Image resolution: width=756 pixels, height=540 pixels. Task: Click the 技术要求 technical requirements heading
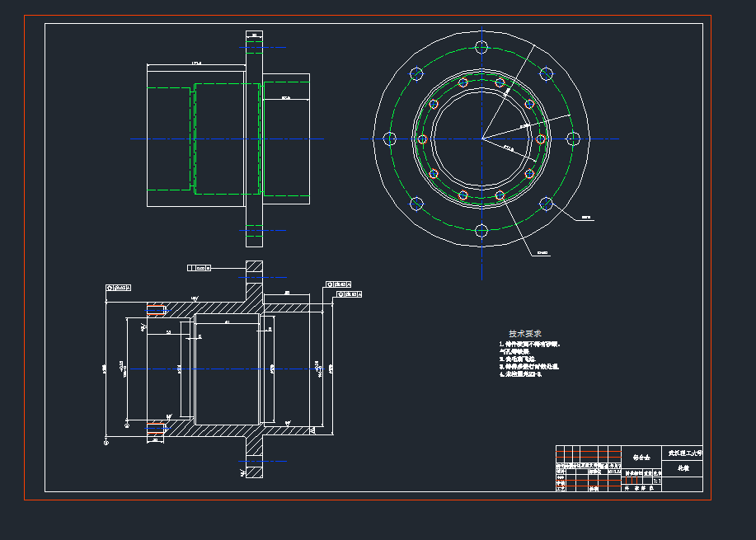click(x=525, y=333)
